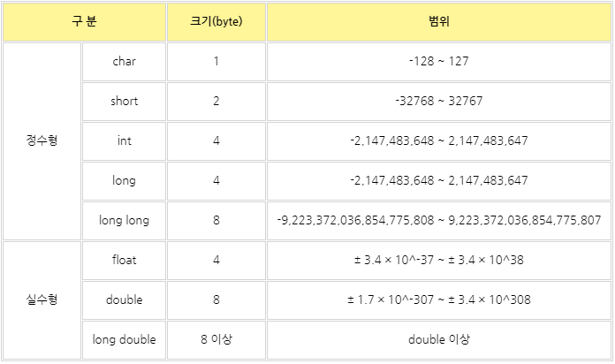The width and height of the screenshot is (615, 364).
Task: Click the '구 분' header cell
Action: pos(84,21)
